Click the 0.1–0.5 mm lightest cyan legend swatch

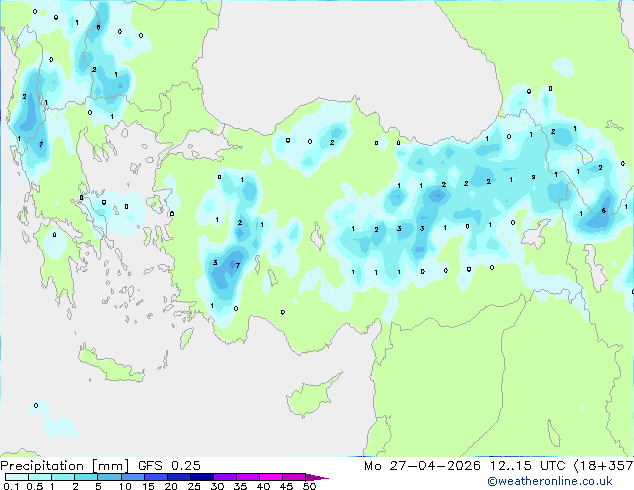pos(17,477)
